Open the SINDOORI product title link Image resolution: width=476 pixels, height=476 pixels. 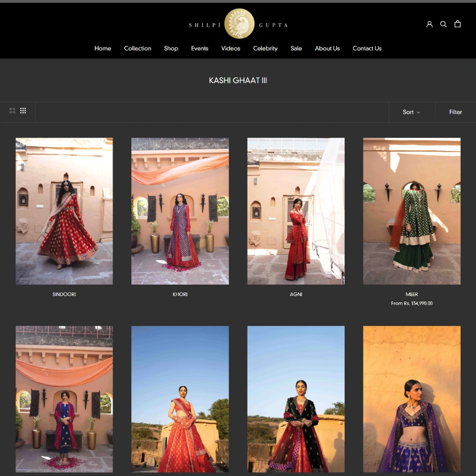pyautogui.click(x=64, y=294)
